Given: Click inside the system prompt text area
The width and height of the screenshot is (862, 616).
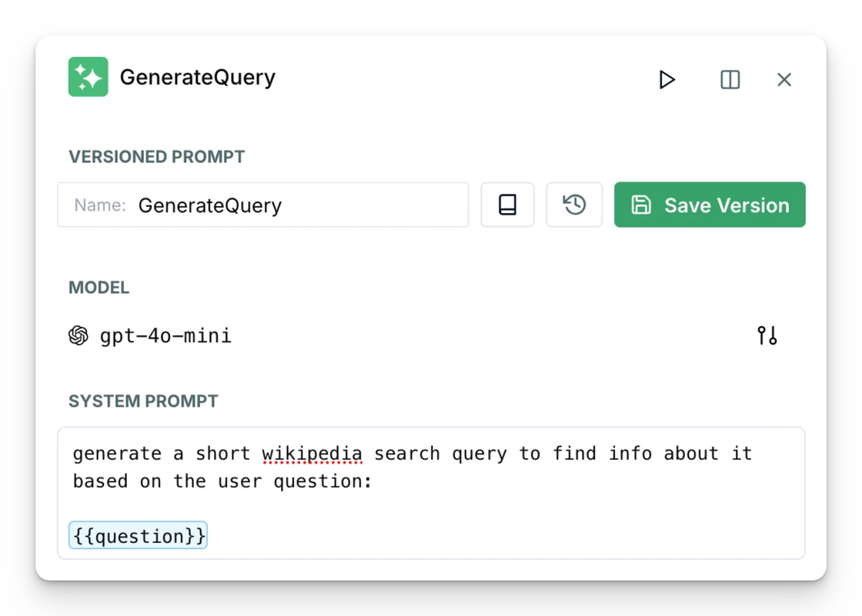Looking at the screenshot, I should tap(431, 493).
